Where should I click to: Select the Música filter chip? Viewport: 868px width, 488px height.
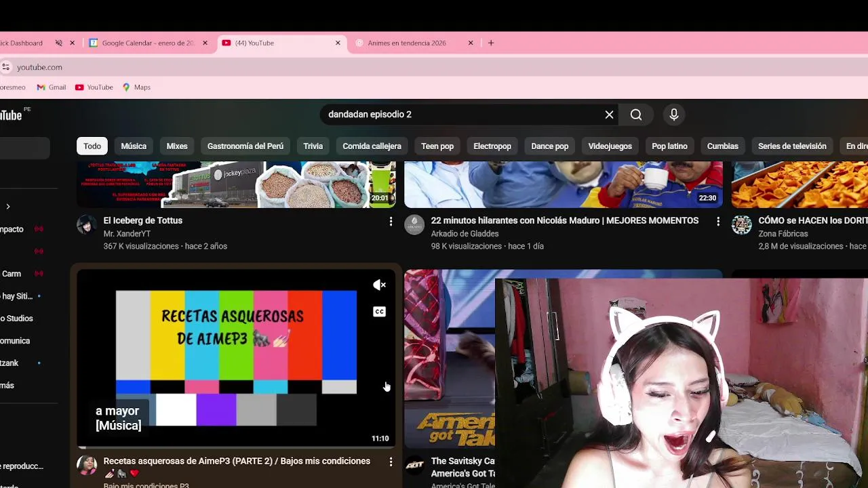tap(134, 146)
